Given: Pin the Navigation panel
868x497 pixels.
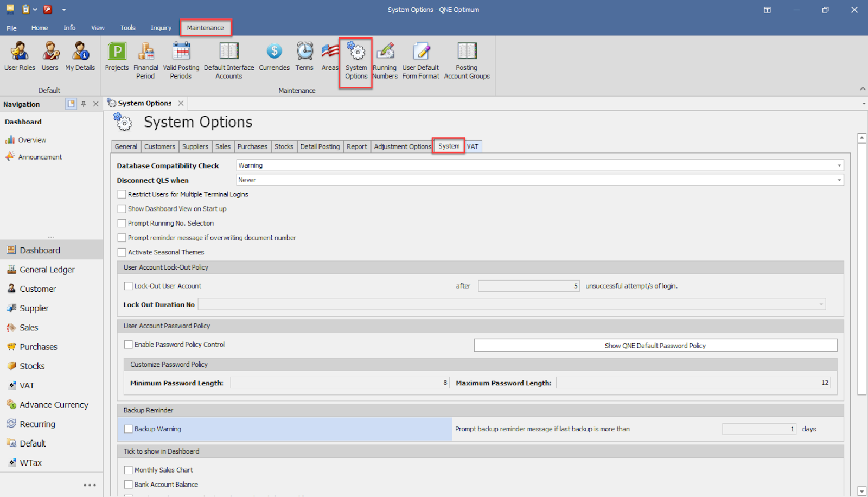Looking at the screenshot, I should click(x=84, y=104).
